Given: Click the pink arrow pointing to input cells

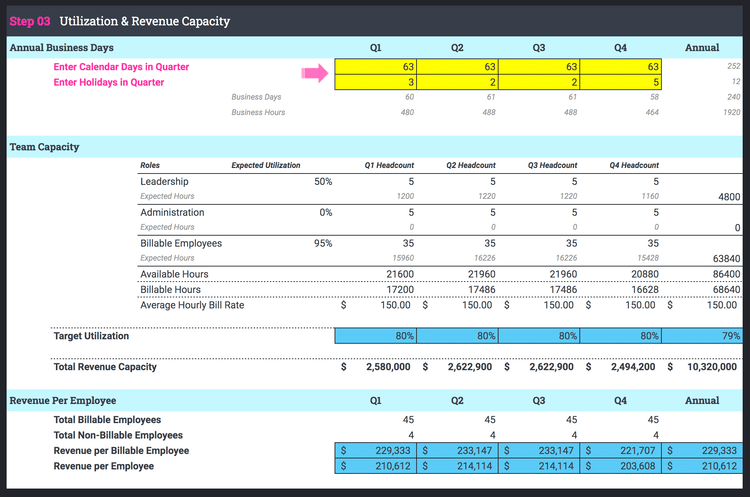Looking at the screenshot, I should [315, 73].
